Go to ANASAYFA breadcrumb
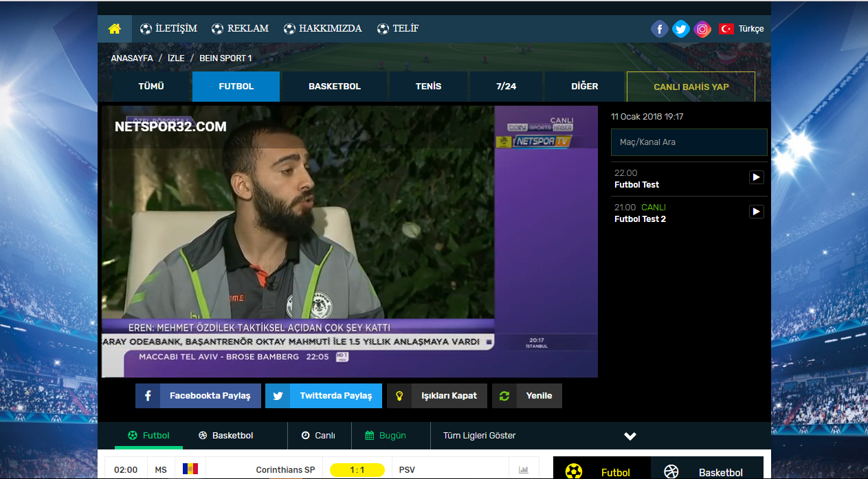The width and height of the screenshot is (868, 479). point(132,58)
